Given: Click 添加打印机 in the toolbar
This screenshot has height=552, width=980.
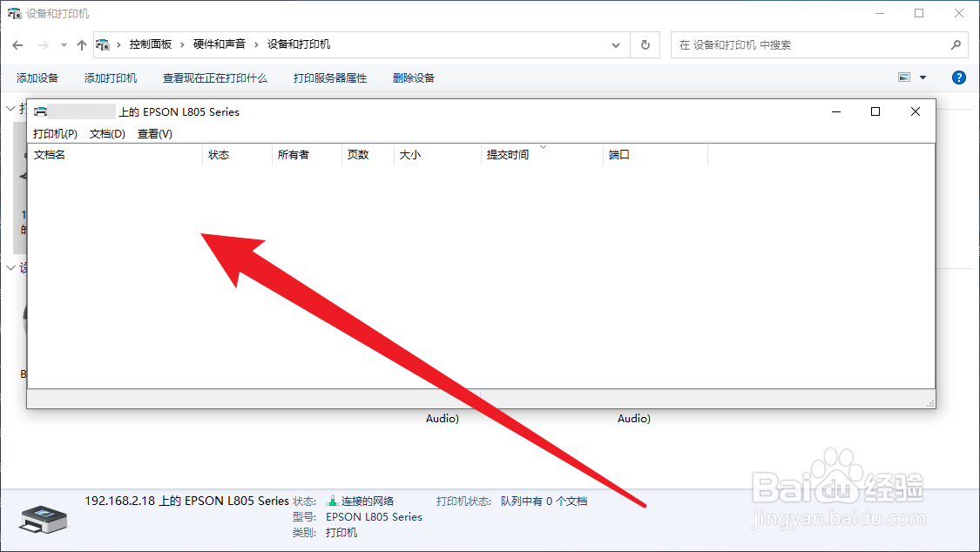Looking at the screenshot, I should 111,78.
